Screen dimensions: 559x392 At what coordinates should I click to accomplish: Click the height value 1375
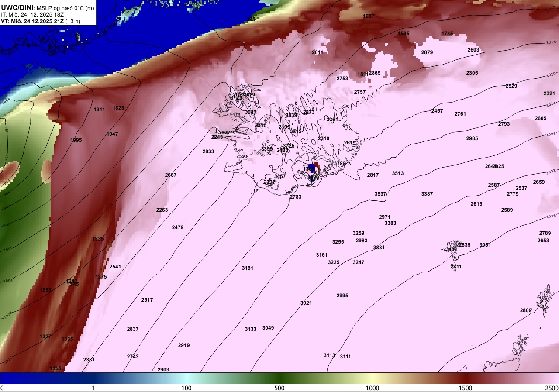point(101,277)
